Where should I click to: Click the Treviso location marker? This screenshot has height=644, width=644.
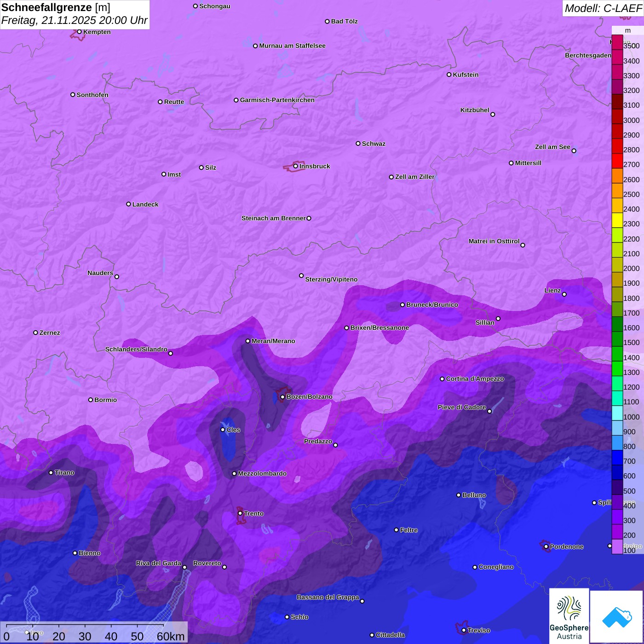tap(464, 630)
